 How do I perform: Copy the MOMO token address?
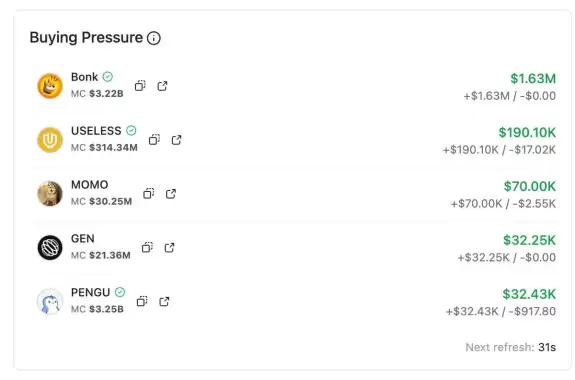(x=149, y=194)
